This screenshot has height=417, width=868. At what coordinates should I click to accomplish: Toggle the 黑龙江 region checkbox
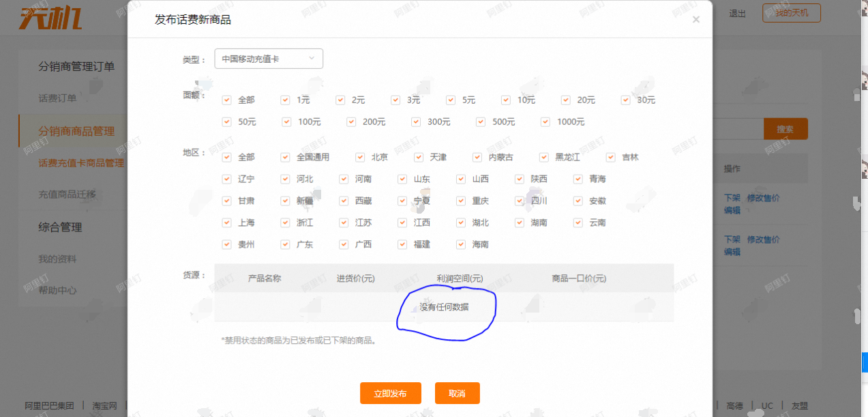click(544, 157)
